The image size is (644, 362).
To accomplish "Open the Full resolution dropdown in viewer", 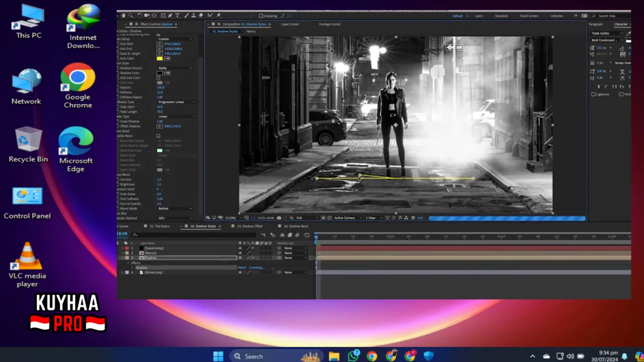I will point(307,218).
